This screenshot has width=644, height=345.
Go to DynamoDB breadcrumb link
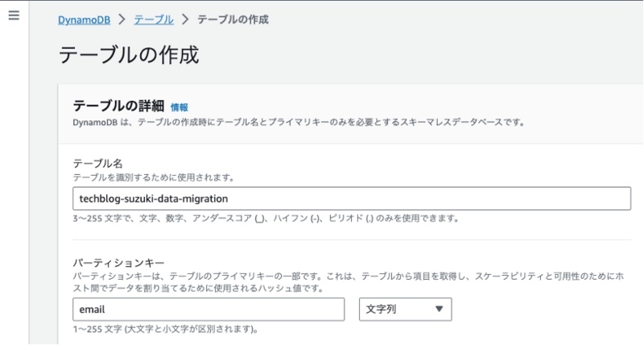(85, 19)
